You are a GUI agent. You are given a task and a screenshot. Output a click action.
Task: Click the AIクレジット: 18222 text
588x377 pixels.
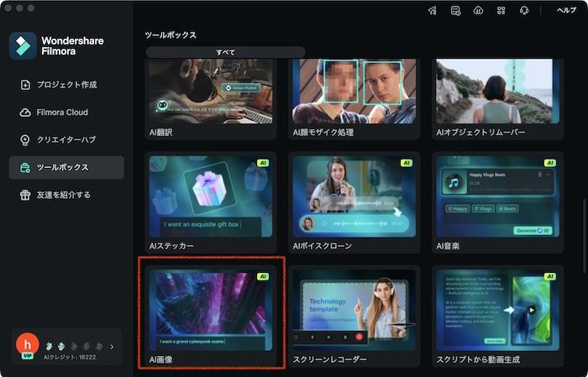tap(70, 358)
